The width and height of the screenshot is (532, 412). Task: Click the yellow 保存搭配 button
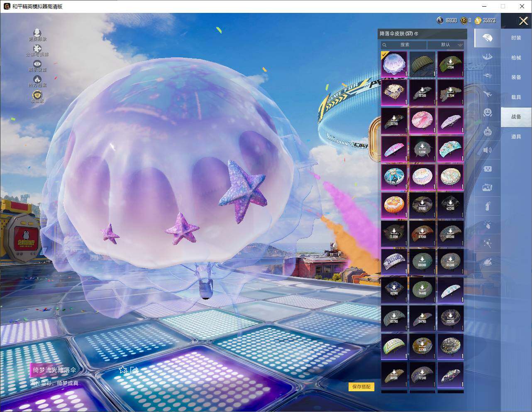361,387
